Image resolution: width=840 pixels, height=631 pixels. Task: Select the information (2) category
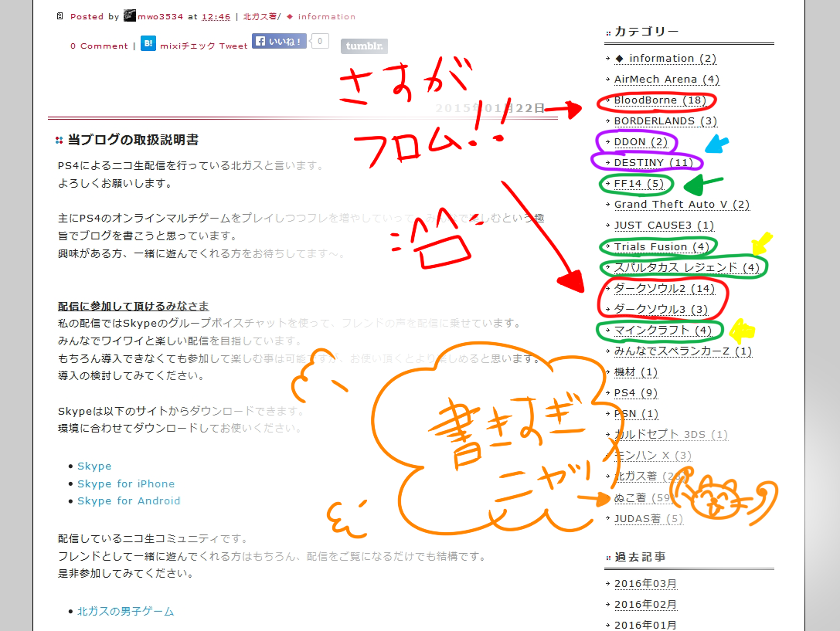665,59
